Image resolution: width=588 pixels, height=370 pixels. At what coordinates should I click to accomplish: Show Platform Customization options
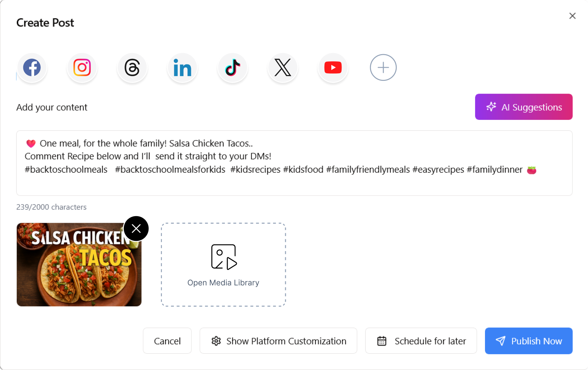278,341
